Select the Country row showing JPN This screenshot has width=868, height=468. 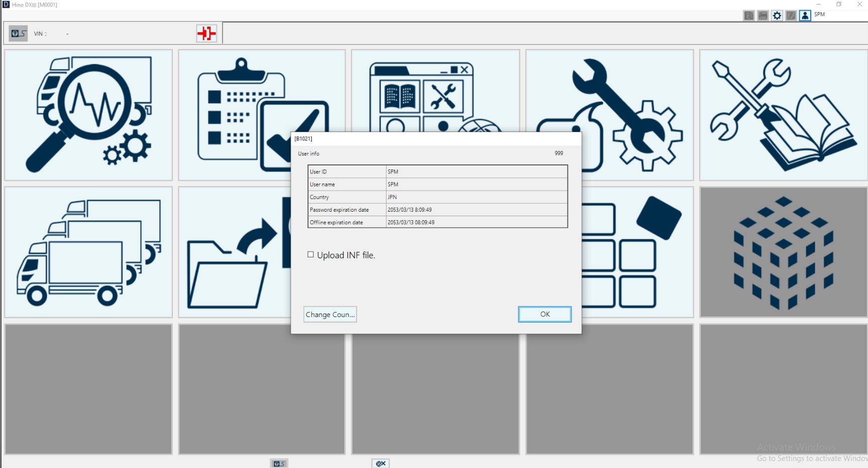(437, 197)
